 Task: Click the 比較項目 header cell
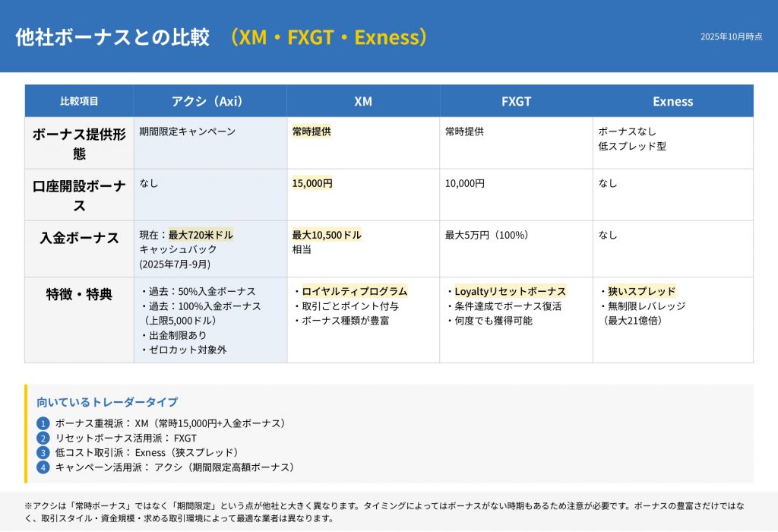click(79, 101)
